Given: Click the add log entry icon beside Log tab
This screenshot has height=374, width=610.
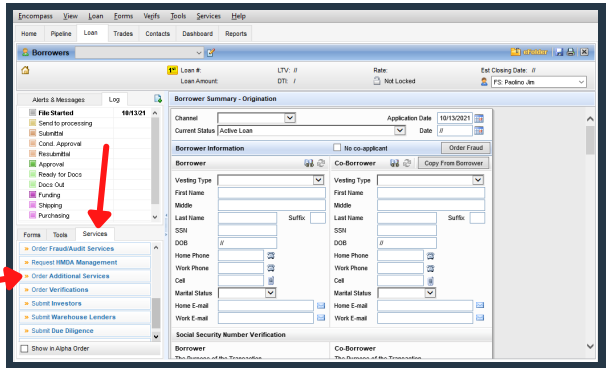Looking at the screenshot, I should (x=158, y=99).
